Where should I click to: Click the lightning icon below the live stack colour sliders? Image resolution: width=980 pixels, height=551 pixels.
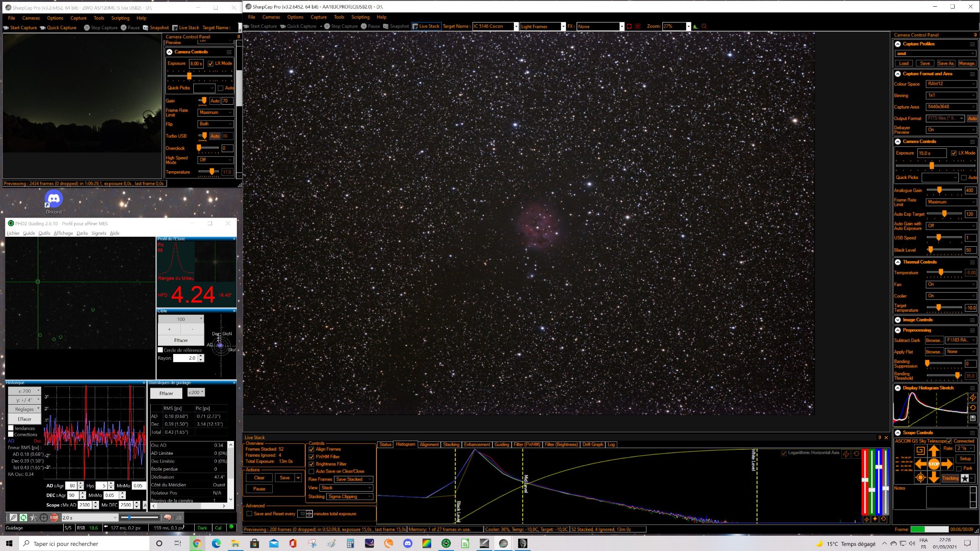coord(866,519)
